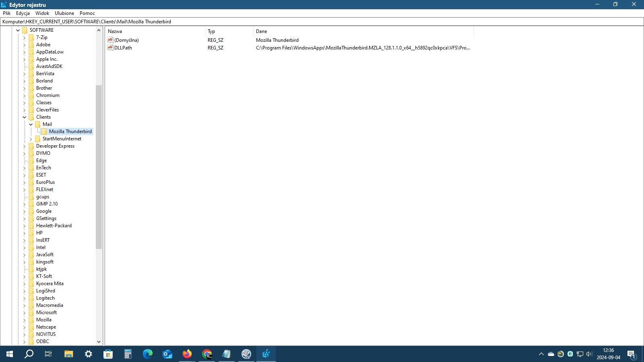Image resolution: width=644 pixels, height=362 pixels.
Task: Click the StartMenuInternet folder icon
Action: (x=38, y=139)
